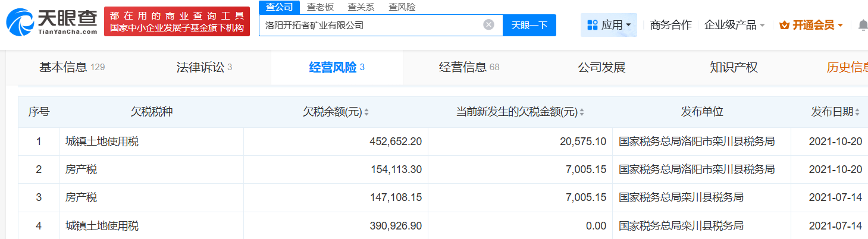Switch to the 查关系 search tab
The image size is (868, 239).
361,7
